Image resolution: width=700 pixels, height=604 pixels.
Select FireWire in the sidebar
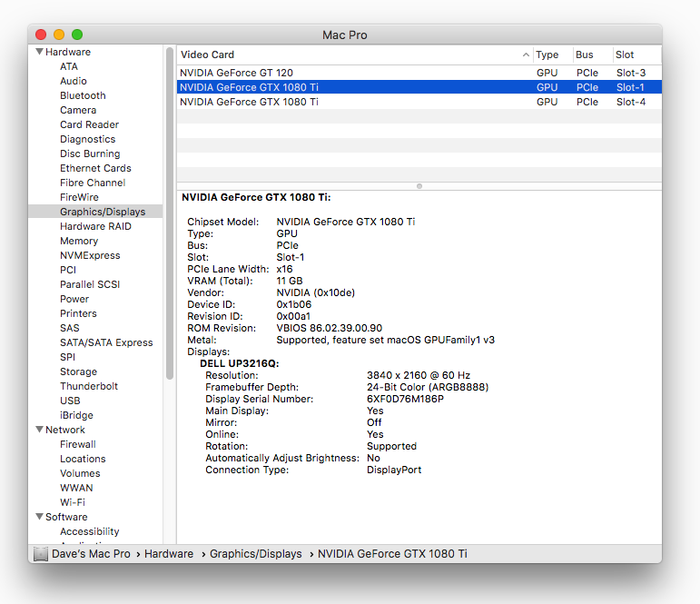[79, 197]
